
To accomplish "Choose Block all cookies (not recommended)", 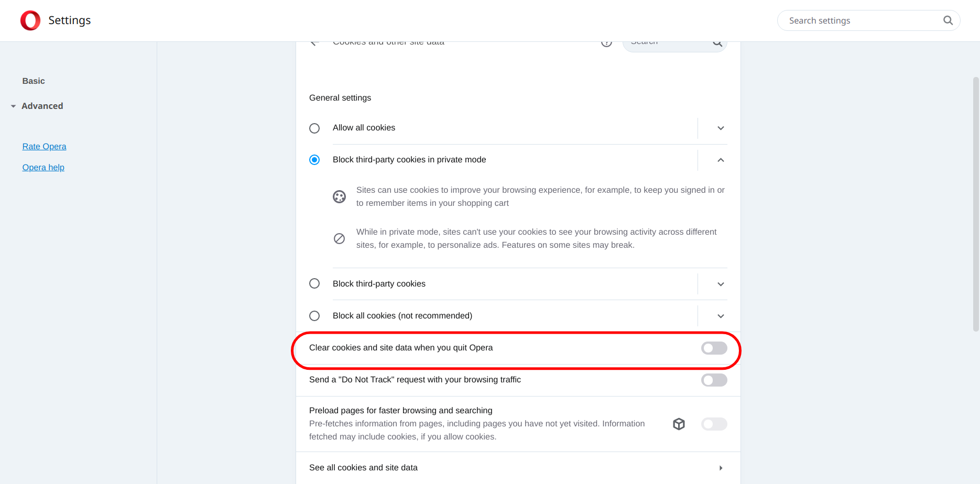I will pos(314,316).
